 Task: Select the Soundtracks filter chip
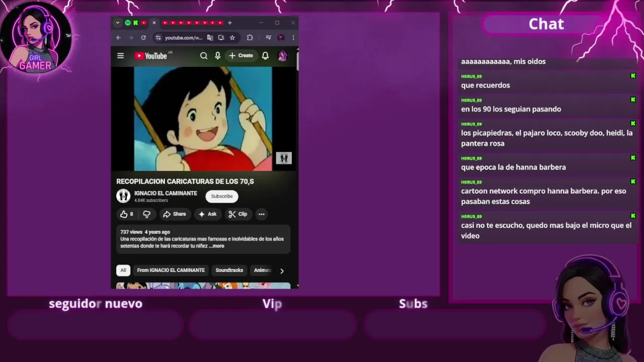[x=229, y=270]
